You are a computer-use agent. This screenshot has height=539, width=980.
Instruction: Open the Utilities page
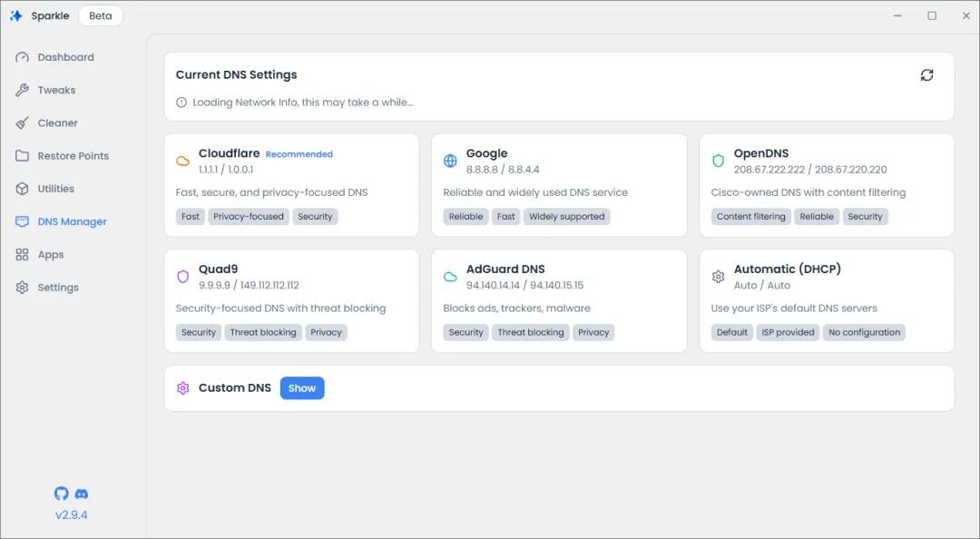pyautogui.click(x=55, y=189)
